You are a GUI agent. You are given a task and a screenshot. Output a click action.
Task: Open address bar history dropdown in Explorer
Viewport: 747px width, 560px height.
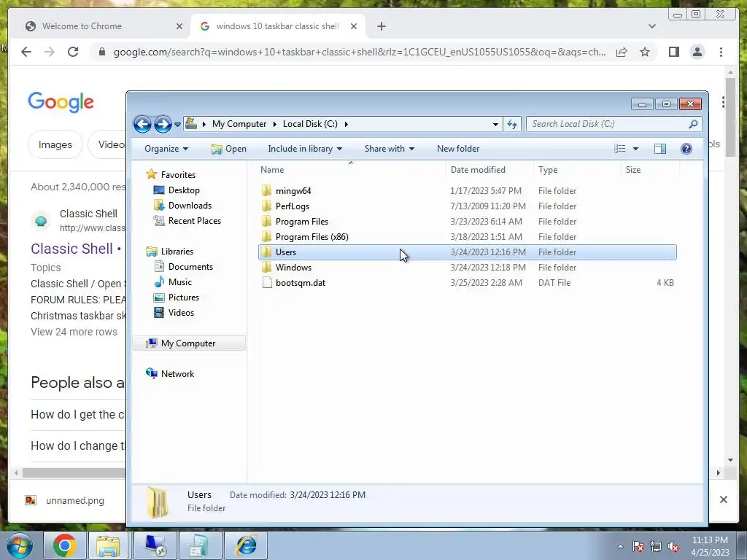coord(495,124)
